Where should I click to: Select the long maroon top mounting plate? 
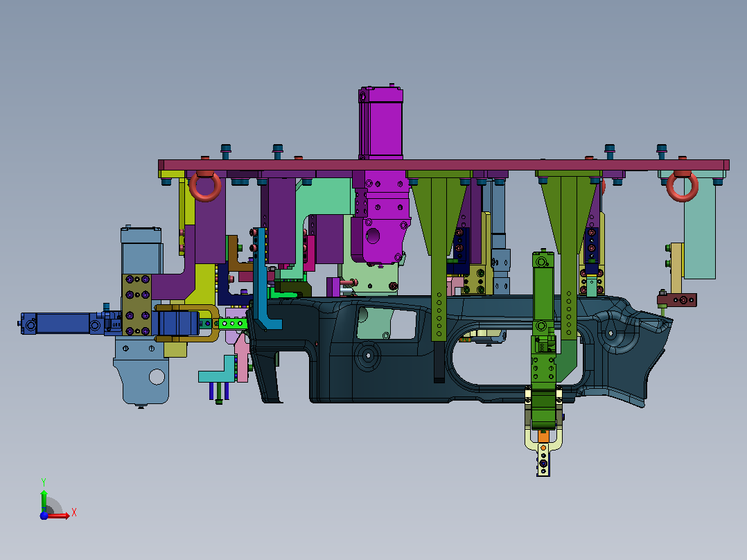pyautogui.click(x=443, y=165)
